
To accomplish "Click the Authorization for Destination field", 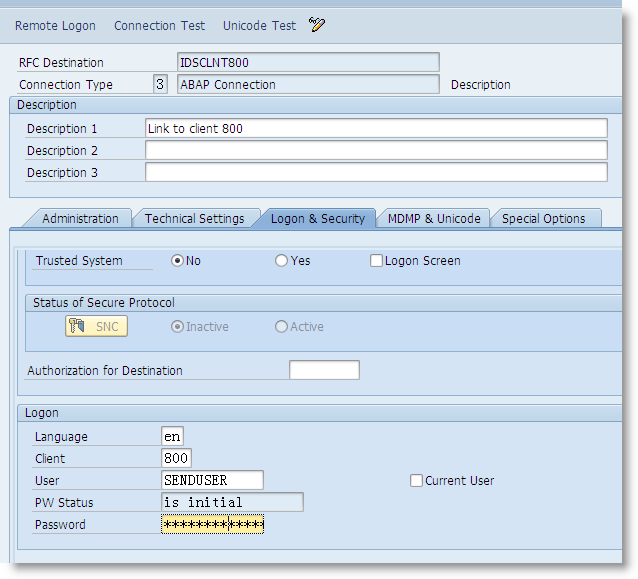I will point(324,370).
